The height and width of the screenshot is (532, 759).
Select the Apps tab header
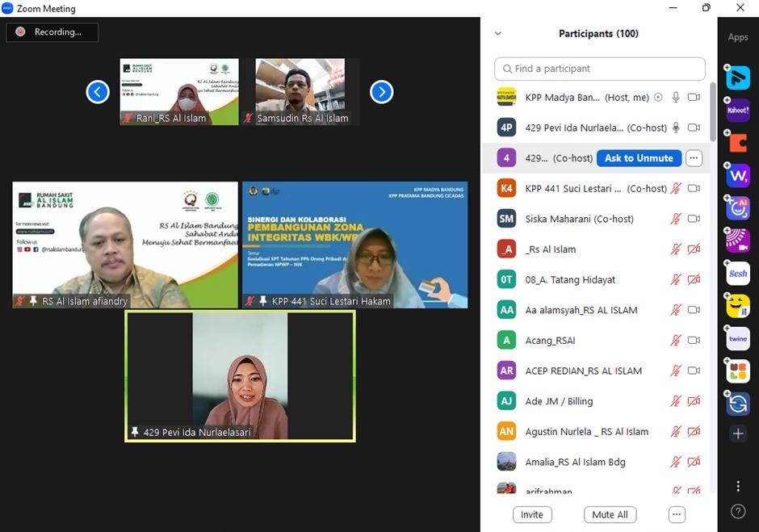click(x=738, y=37)
